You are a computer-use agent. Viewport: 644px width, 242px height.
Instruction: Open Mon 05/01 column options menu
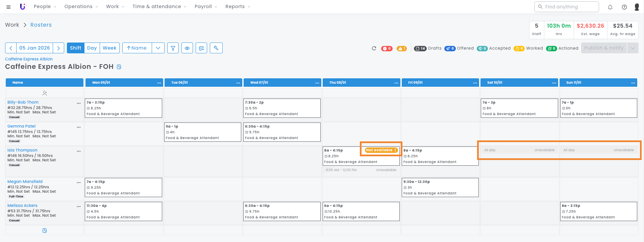click(159, 83)
